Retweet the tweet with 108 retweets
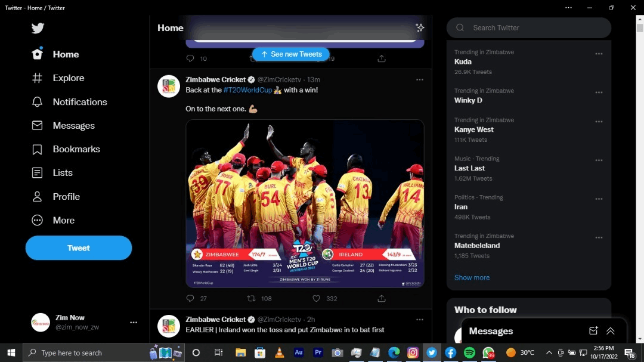644x362 pixels. click(251, 298)
